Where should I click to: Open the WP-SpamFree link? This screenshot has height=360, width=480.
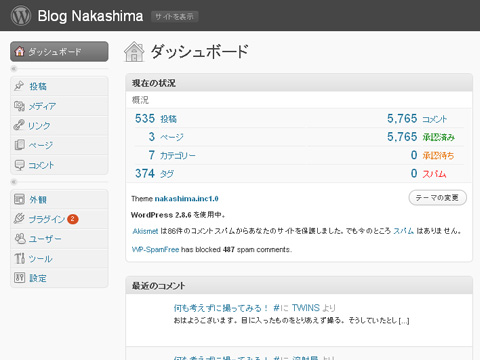click(x=156, y=249)
